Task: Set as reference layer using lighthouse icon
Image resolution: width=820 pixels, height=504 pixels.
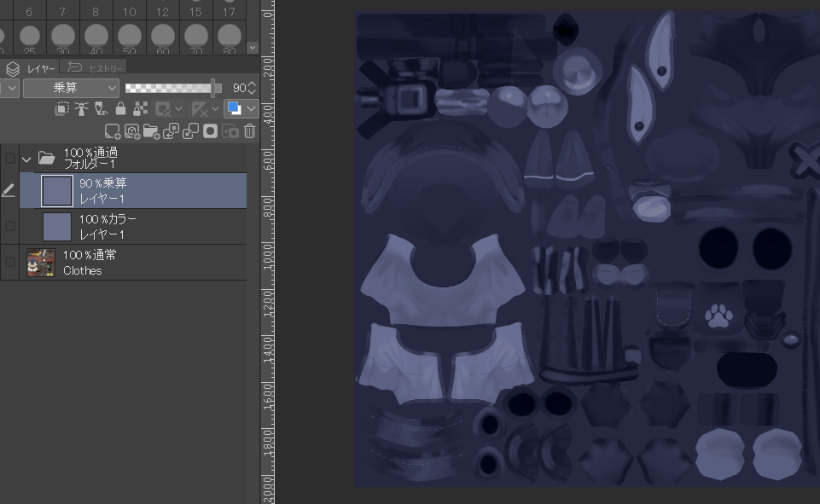Action: click(x=81, y=109)
